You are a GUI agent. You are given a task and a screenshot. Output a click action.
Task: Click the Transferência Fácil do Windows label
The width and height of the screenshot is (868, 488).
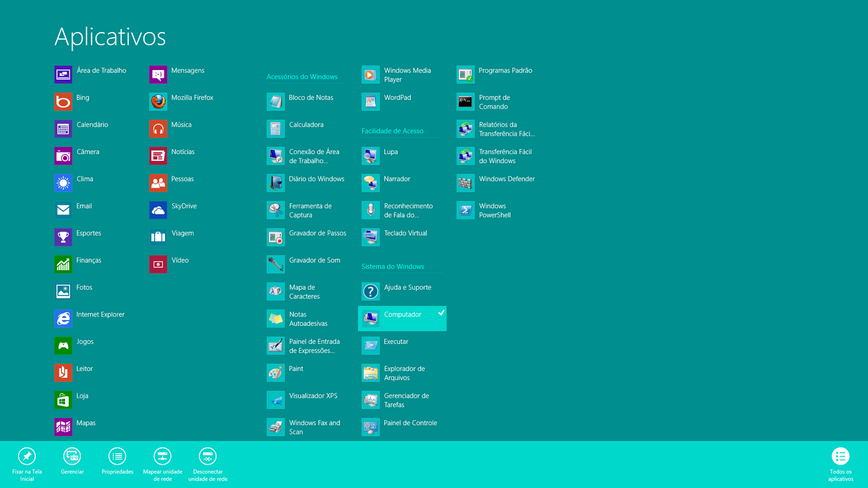pos(506,156)
